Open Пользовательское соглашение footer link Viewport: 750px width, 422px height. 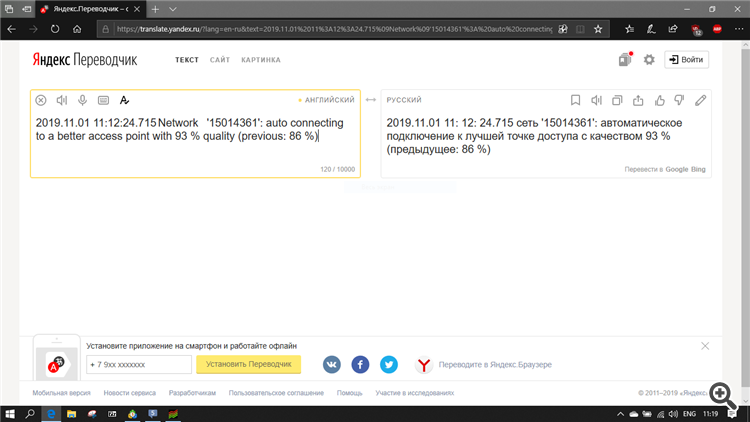coord(276,393)
